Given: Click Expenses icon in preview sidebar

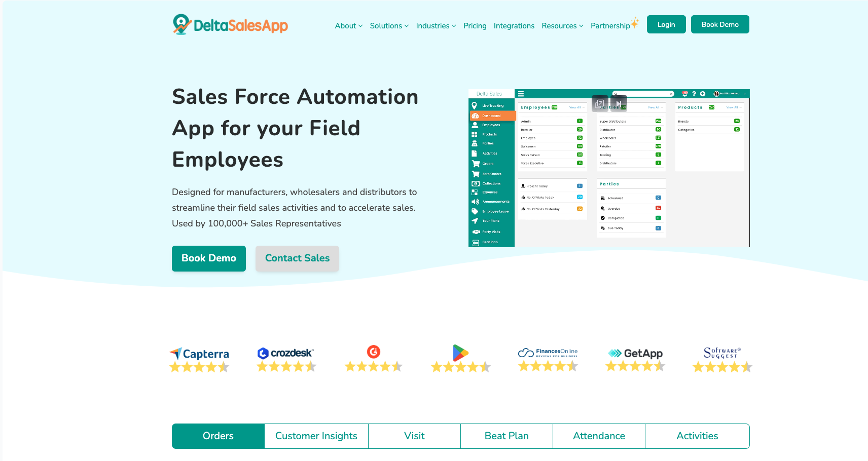Looking at the screenshot, I should click(475, 192).
